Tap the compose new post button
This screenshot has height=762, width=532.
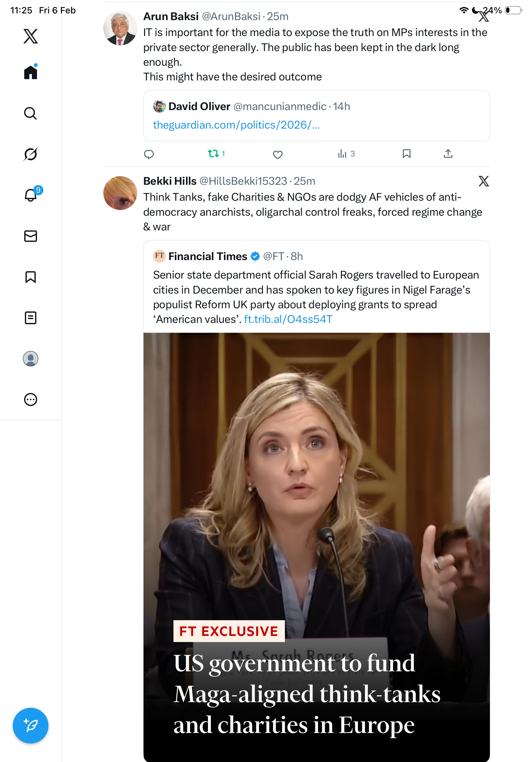click(x=31, y=725)
